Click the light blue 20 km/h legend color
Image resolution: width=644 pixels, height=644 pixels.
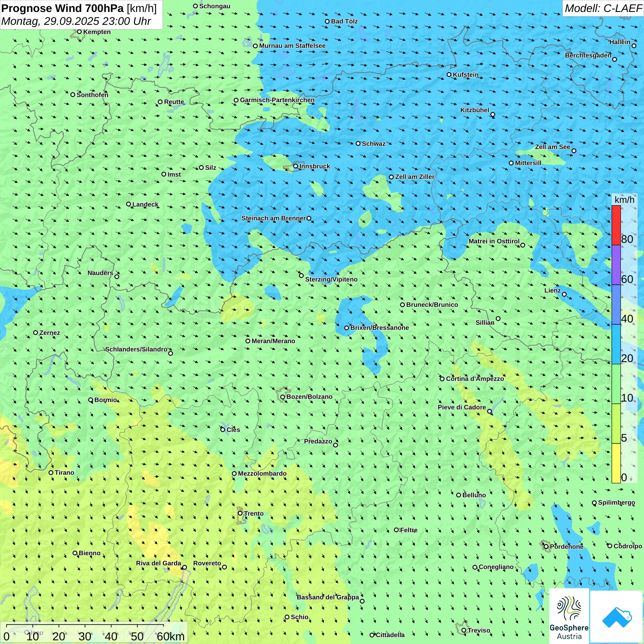click(x=616, y=344)
